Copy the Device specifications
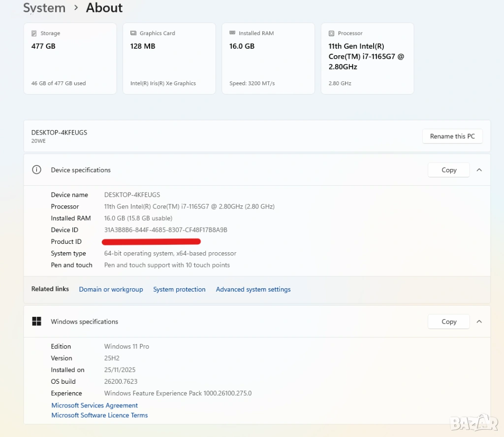 tap(448, 170)
